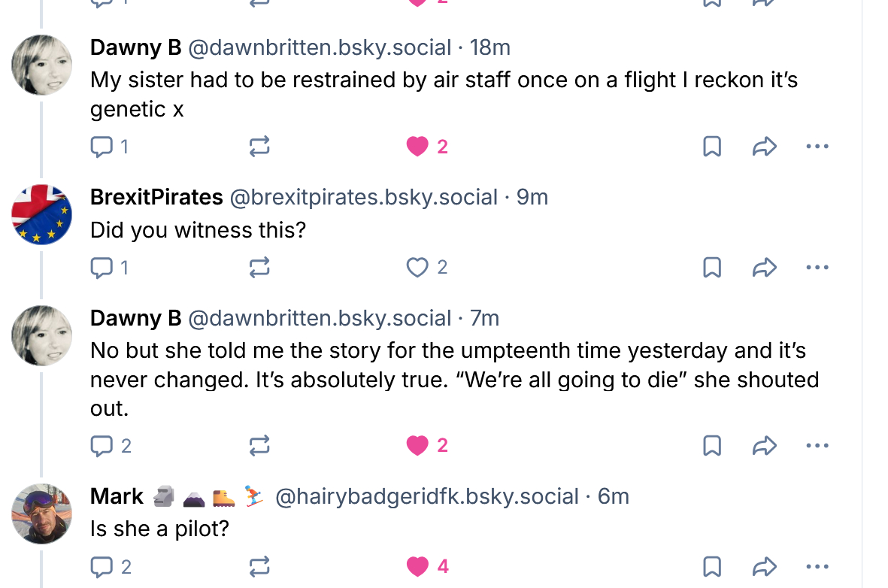Image resolution: width=888 pixels, height=588 pixels.
Task: Bookmark Mark's "Is she a pilot?" post
Action: pos(711,566)
